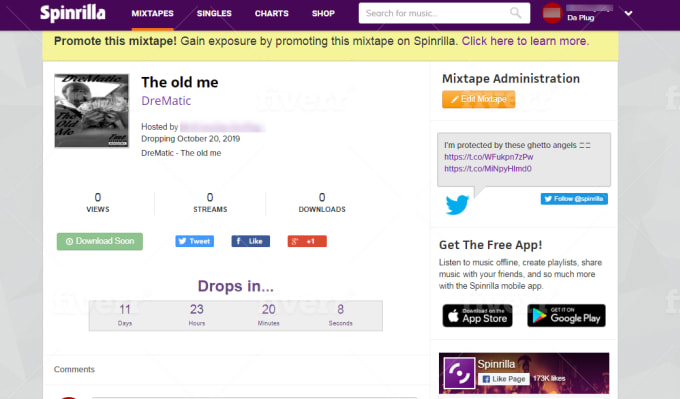Viewport: 680px width, 399px height.
Task: Click the red user avatar
Action: (552, 13)
